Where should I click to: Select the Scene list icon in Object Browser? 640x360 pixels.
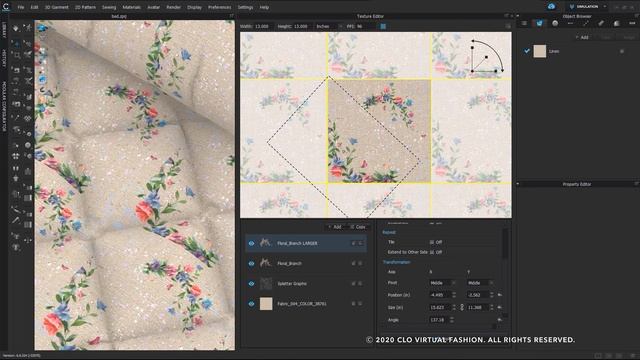pos(524,23)
